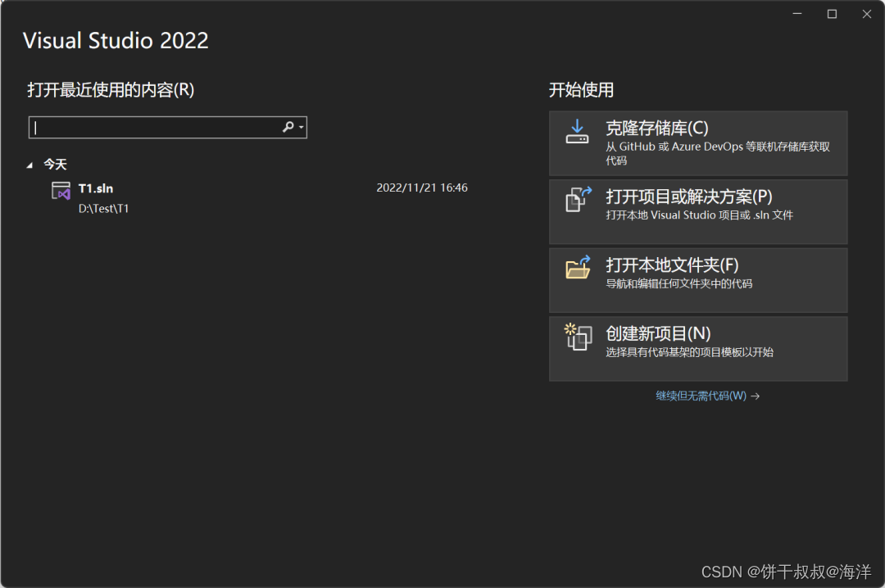The image size is (885, 588).
Task: Click description 导航和编辑任何文件夹中的代码
Action: pyautogui.click(x=679, y=283)
